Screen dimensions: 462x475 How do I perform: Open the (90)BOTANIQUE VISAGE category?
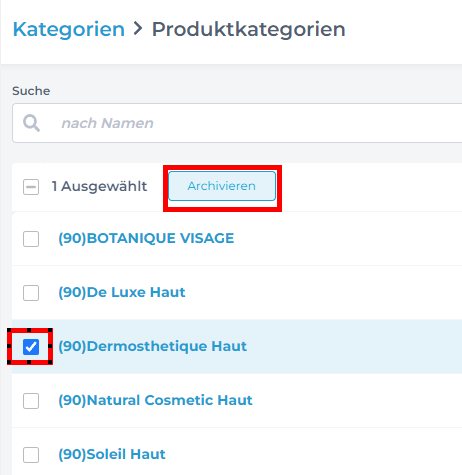click(146, 238)
